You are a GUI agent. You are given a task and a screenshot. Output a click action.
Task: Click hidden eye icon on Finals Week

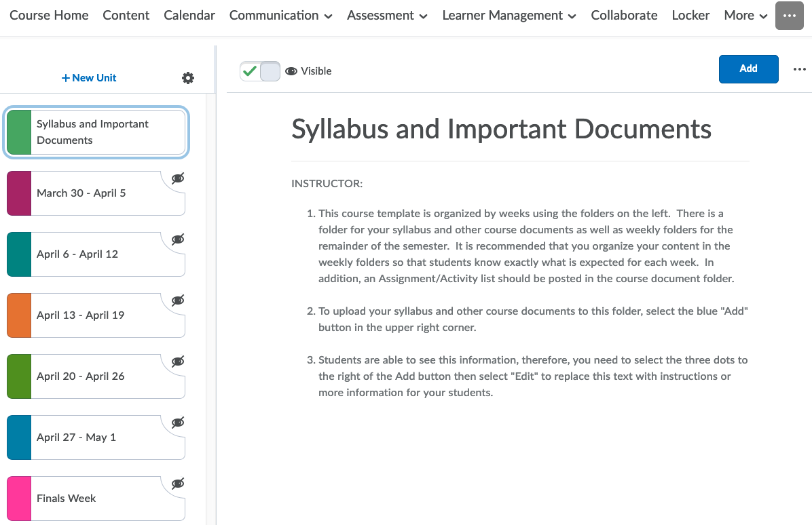178,484
